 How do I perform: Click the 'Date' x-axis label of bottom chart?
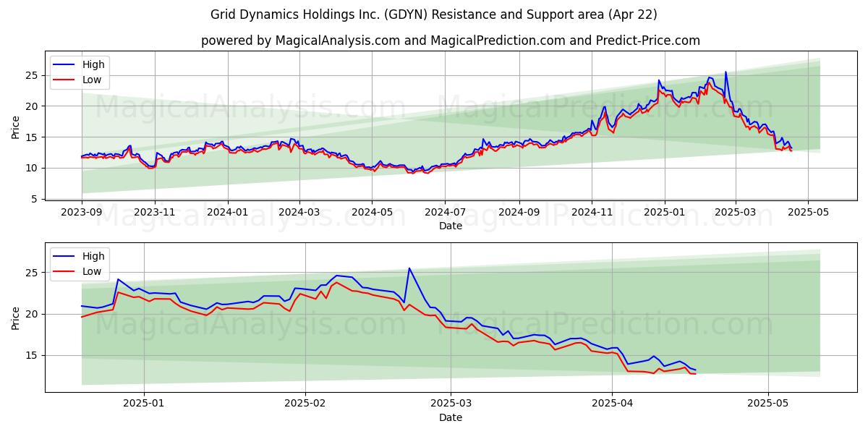(x=451, y=417)
